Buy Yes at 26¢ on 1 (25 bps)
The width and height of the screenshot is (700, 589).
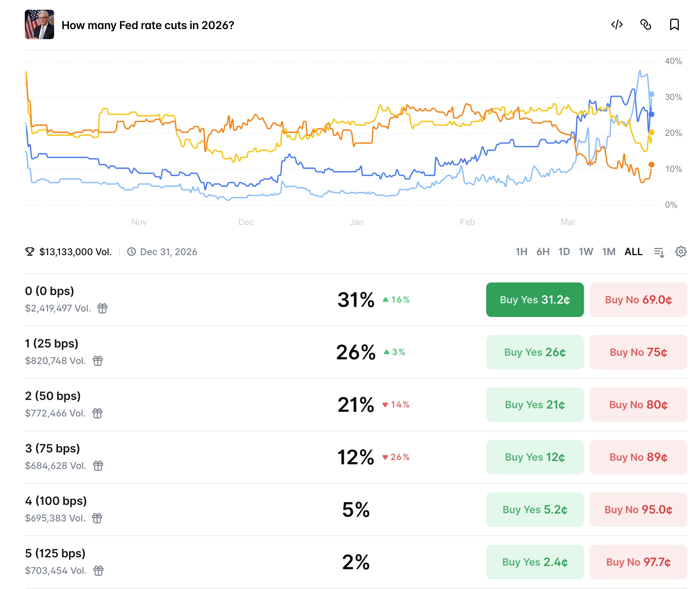[x=535, y=352]
